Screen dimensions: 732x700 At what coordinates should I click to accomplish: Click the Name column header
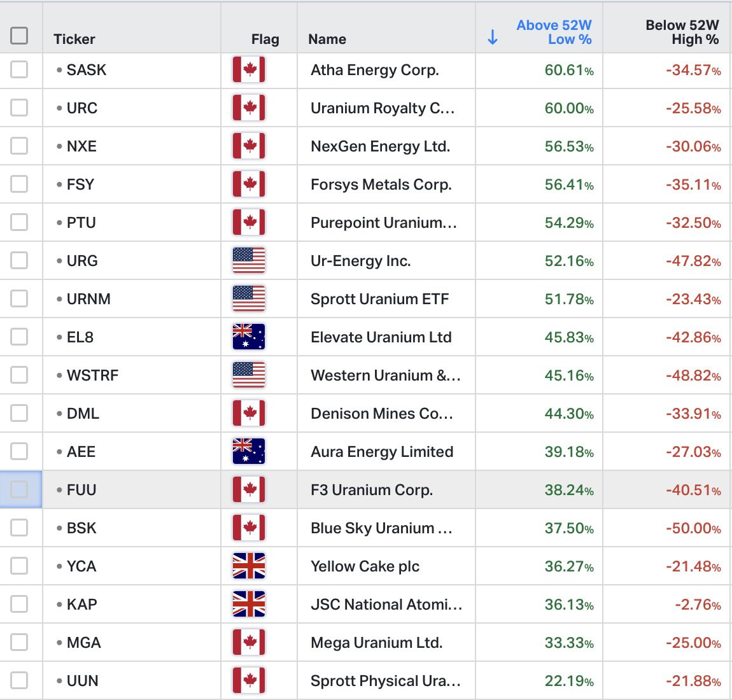tap(327, 39)
